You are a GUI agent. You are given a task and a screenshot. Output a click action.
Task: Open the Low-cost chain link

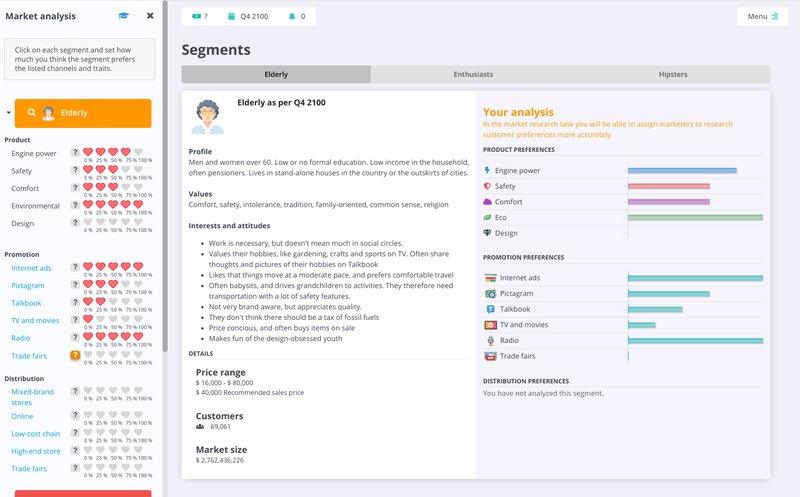click(36, 434)
